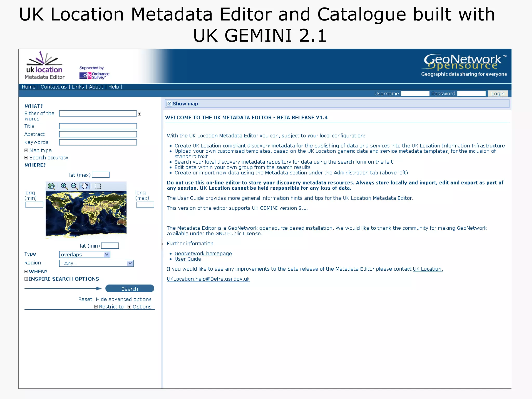Click the GeoNetwork opensource logo

coord(464,65)
